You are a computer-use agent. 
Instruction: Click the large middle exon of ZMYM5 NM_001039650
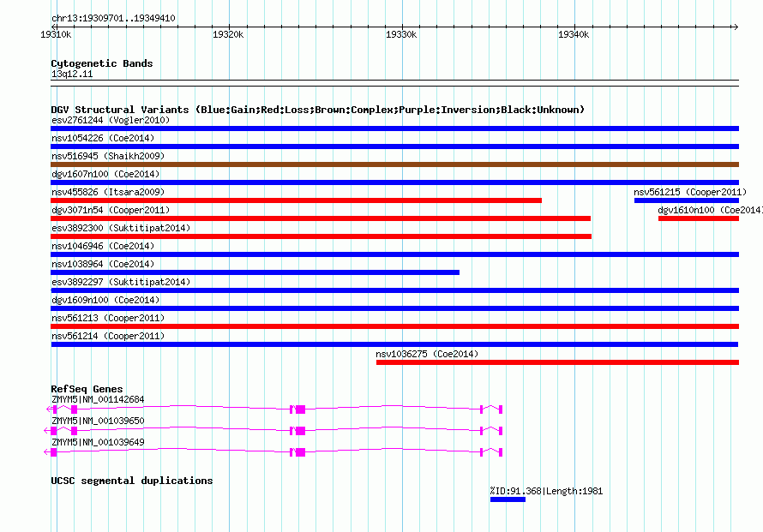click(301, 431)
